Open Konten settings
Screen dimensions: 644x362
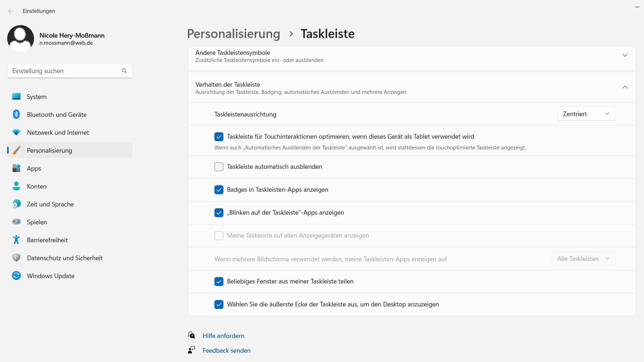pos(36,186)
